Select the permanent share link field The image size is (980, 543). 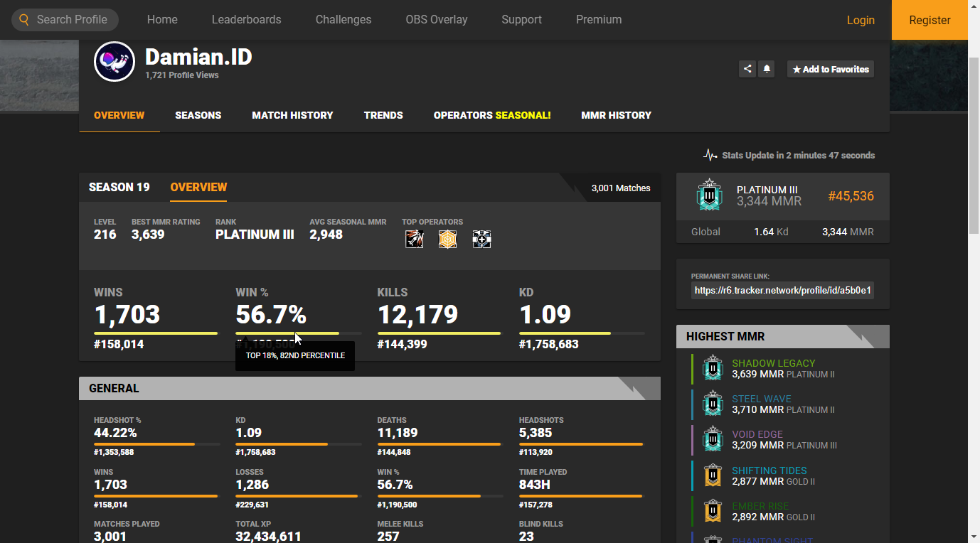(x=782, y=290)
